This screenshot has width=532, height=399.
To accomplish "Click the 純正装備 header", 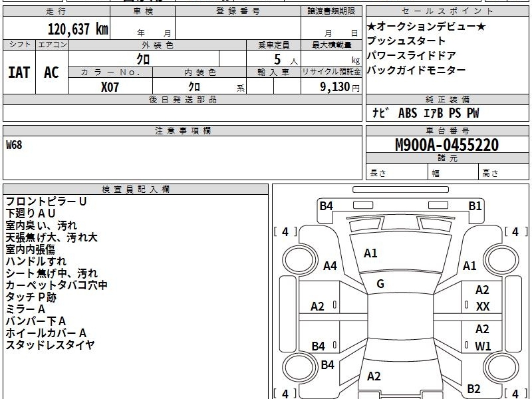I will 447,99.
